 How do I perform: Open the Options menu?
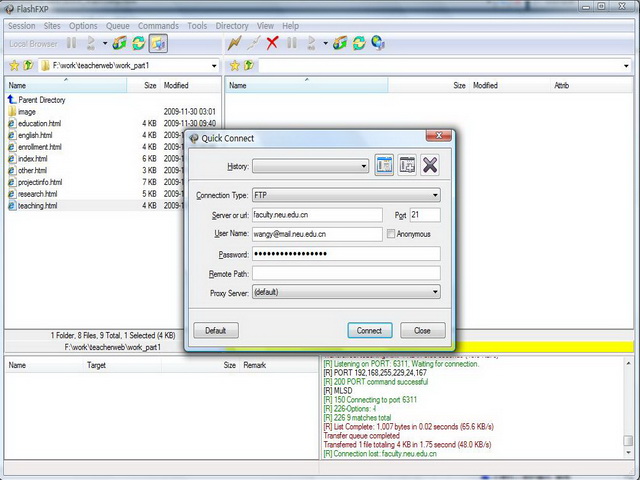83,26
